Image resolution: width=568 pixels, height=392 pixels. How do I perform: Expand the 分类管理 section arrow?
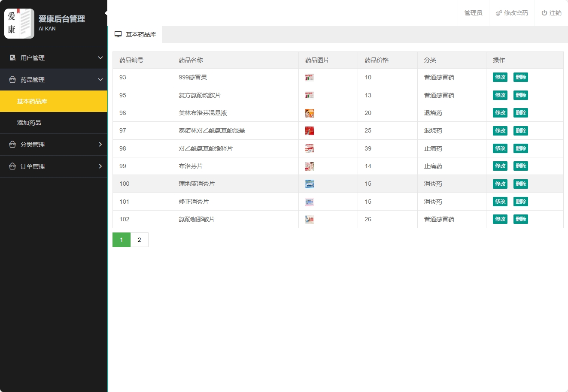pos(100,145)
